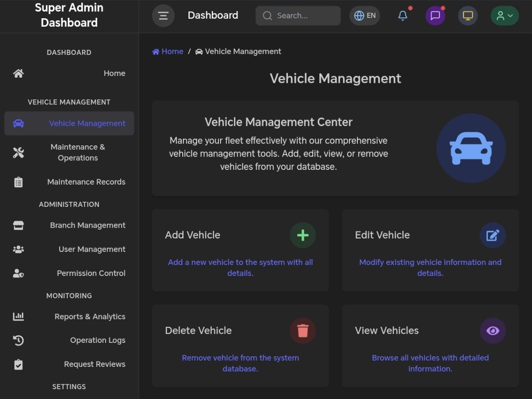Viewport: 532px width, 399px height.
Task: Click the Super Admin Dashboard title
Action: point(69,15)
